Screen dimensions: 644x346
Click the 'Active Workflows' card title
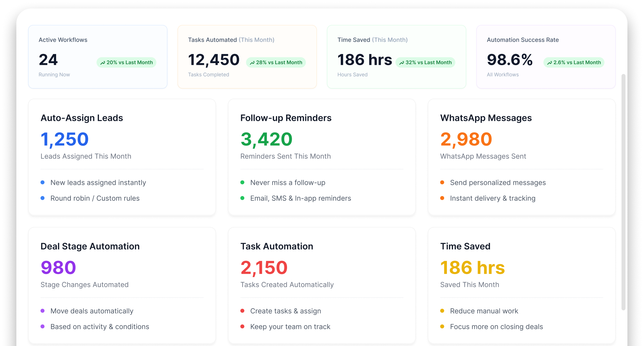63,40
